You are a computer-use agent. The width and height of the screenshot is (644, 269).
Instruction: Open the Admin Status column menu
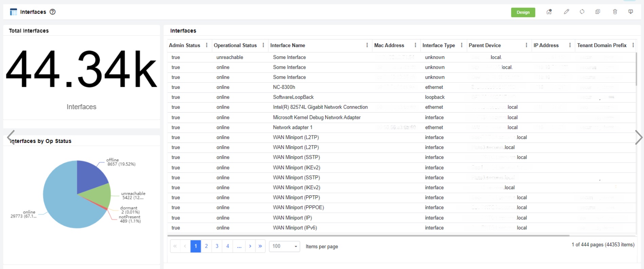click(x=206, y=45)
